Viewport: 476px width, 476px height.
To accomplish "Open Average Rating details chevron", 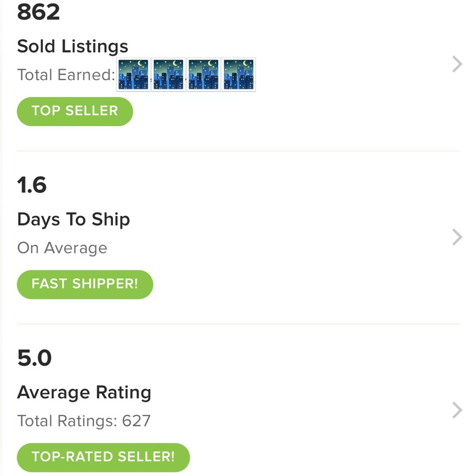I will pyautogui.click(x=457, y=410).
